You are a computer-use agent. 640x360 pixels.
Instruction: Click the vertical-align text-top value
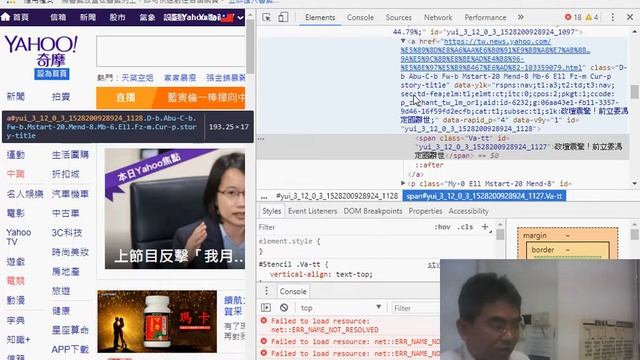[x=354, y=274]
